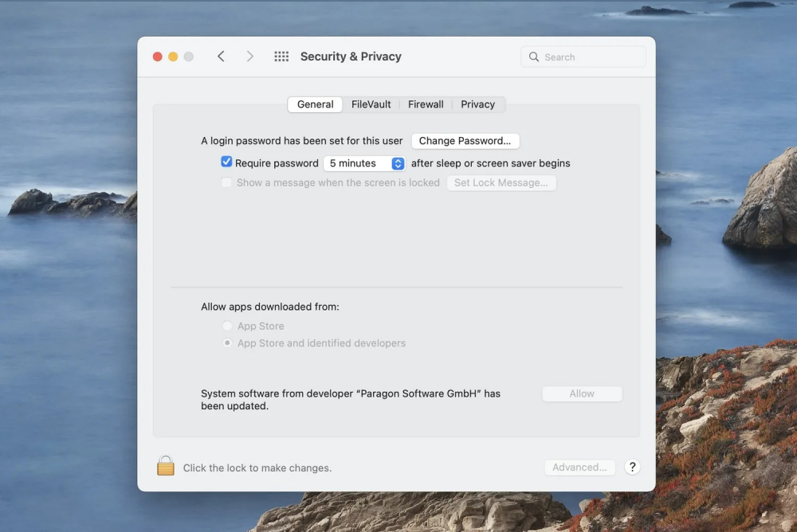Uncheck the Require password checkbox

(227, 162)
